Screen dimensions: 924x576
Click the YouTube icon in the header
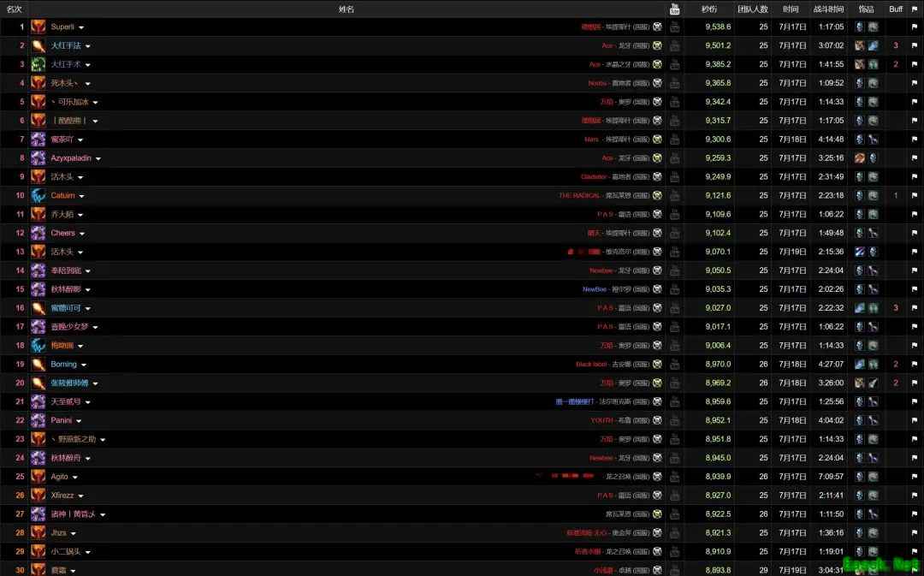[675, 9]
